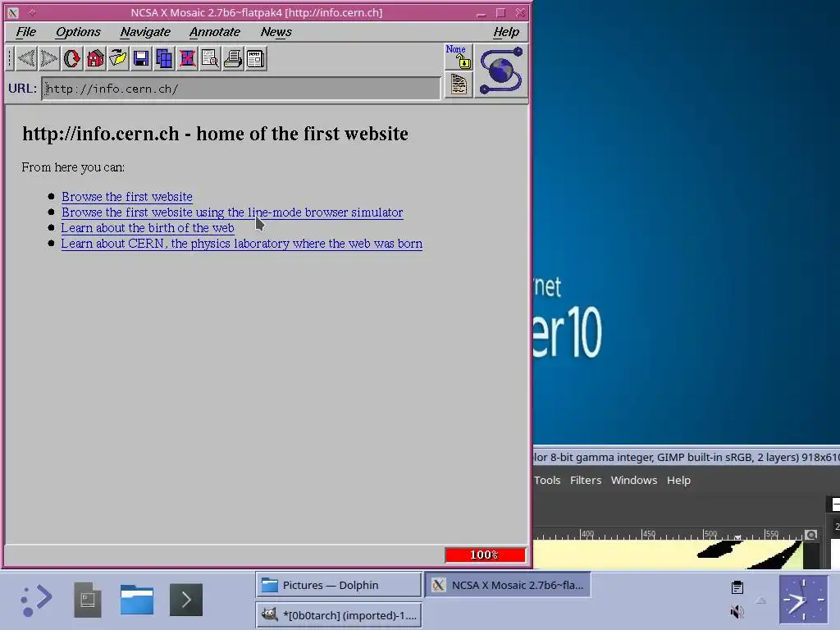Screen dimensions: 840x630
Task: Switch to the NCSA X Mosaic taskbar entry
Action: 508,585
